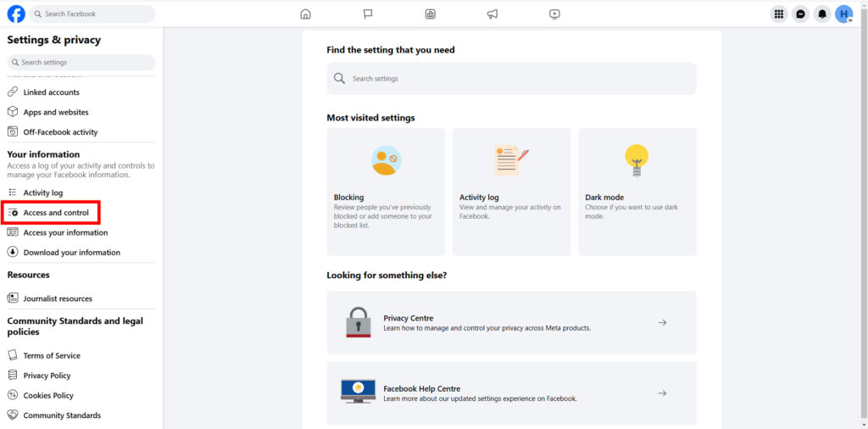
Task: Click the Community Standards handshake icon
Action: coord(13,415)
